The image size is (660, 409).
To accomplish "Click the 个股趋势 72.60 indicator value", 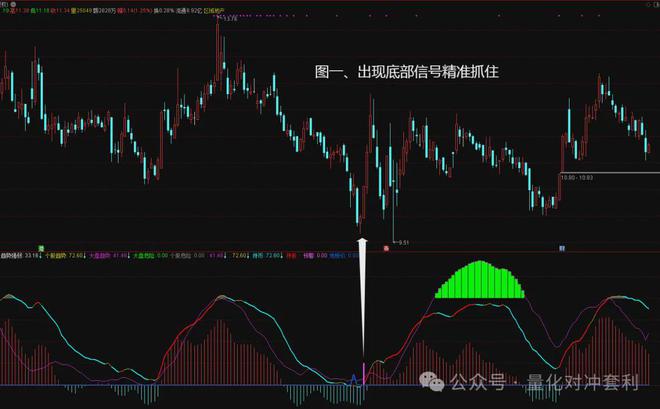I will (65, 255).
